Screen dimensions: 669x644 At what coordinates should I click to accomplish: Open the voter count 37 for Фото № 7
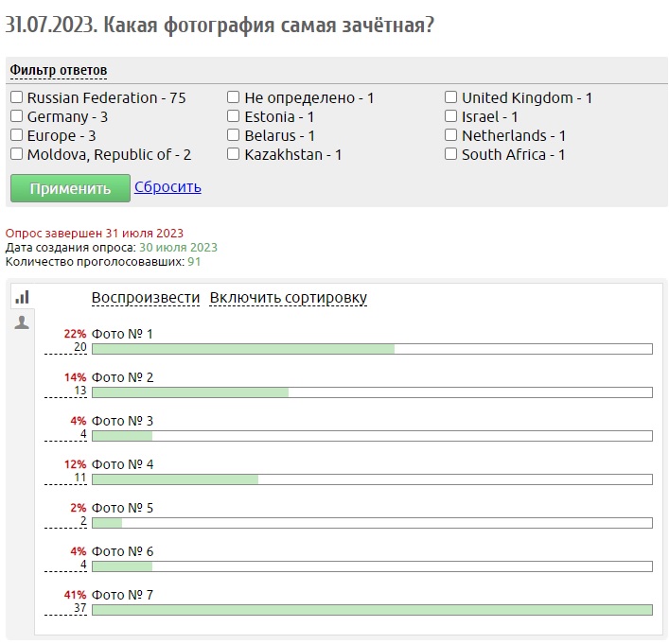[x=79, y=608]
